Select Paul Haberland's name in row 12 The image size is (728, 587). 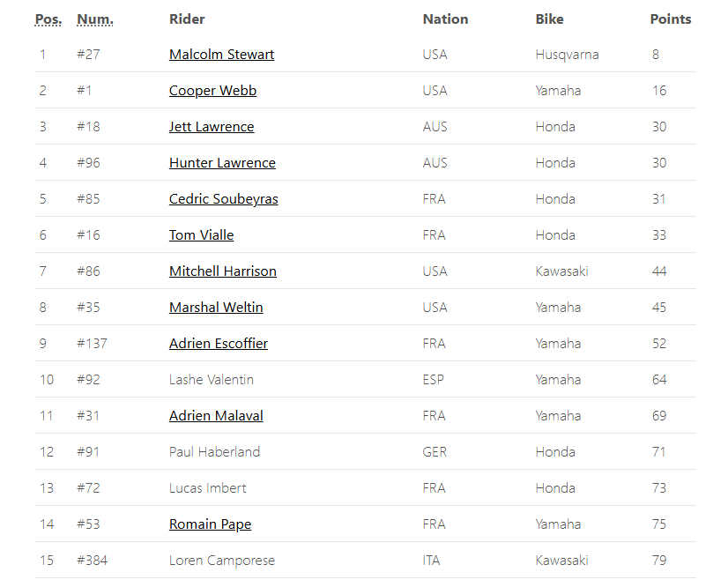[x=214, y=452]
